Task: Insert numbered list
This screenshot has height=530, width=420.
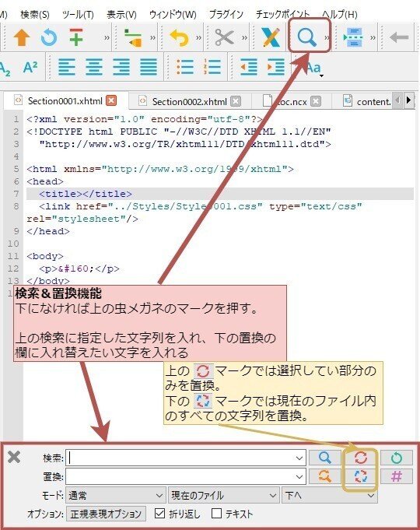Action: 212,67
